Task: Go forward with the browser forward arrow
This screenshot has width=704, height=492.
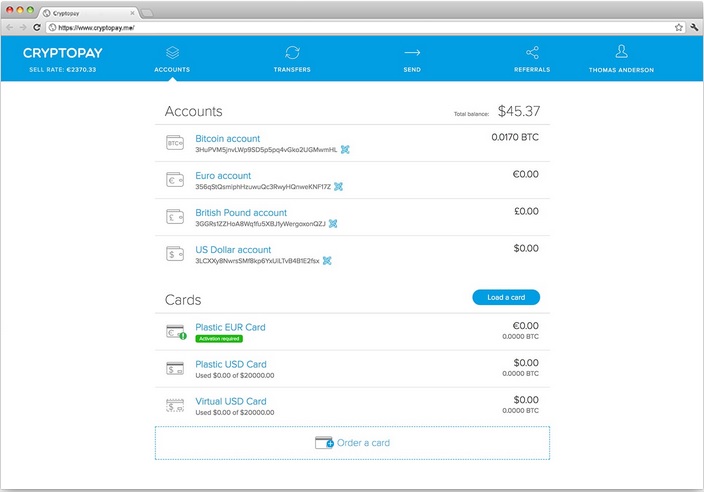Action: coord(23,27)
